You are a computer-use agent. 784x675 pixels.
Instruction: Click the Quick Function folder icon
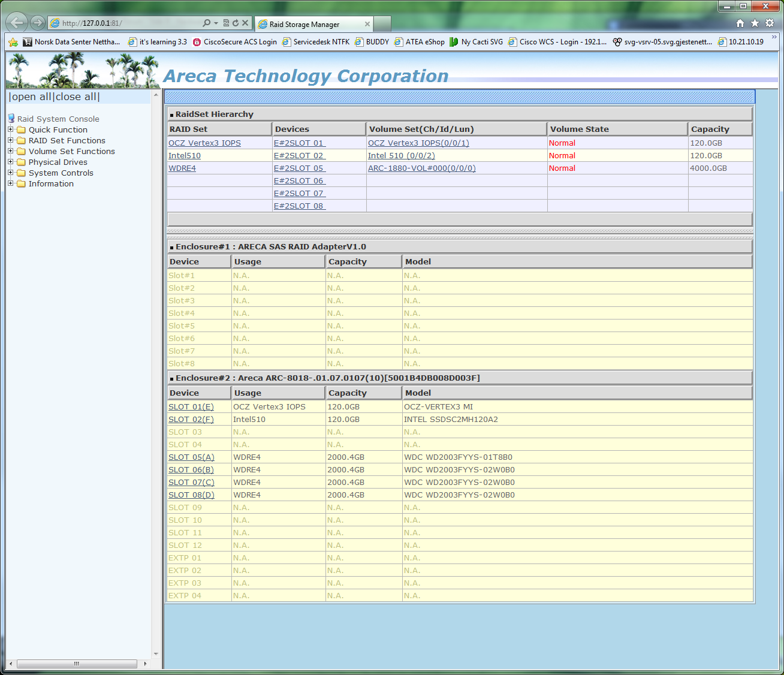click(x=21, y=129)
